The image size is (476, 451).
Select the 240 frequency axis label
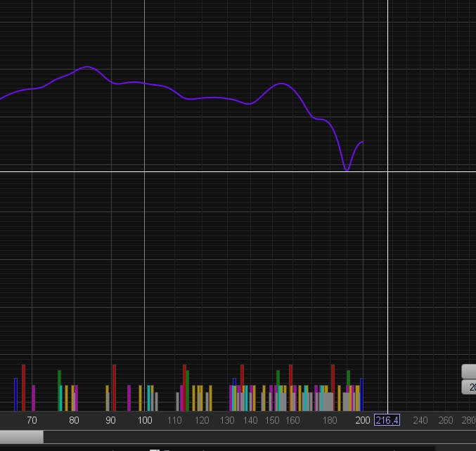coord(420,420)
